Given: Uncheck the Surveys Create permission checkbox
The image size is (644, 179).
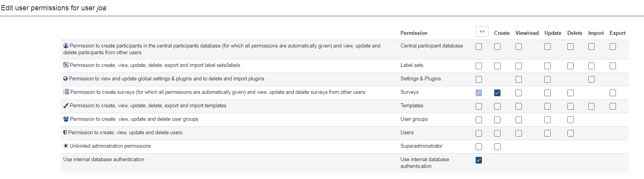Looking at the screenshot, I should pos(497,93).
